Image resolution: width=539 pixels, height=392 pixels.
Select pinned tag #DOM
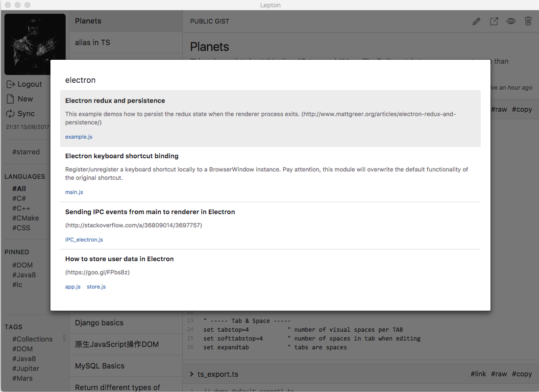click(23, 265)
